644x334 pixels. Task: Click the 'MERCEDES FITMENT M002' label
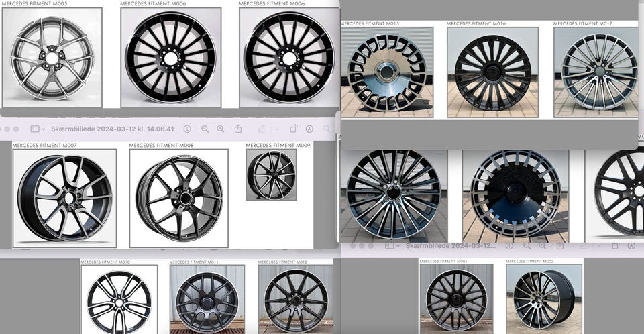coord(530,262)
